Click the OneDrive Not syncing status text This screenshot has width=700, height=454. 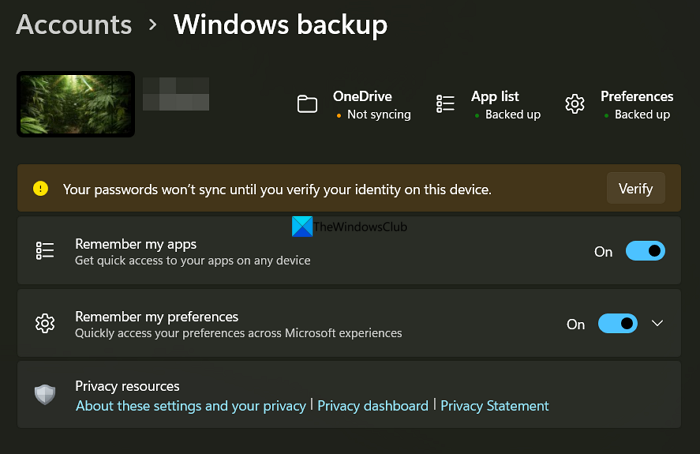coord(379,115)
